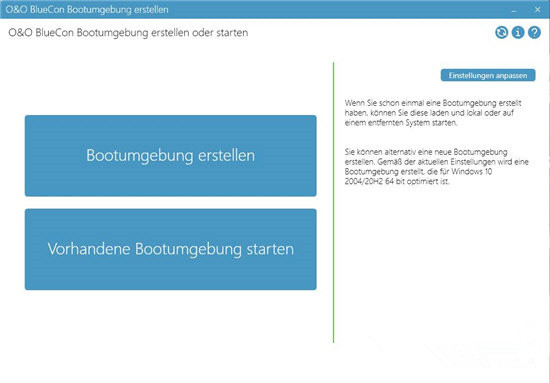The width and height of the screenshot is (550, 383).
Task: Adjust settings via Einstellungen anpassen
Action: 488,75
